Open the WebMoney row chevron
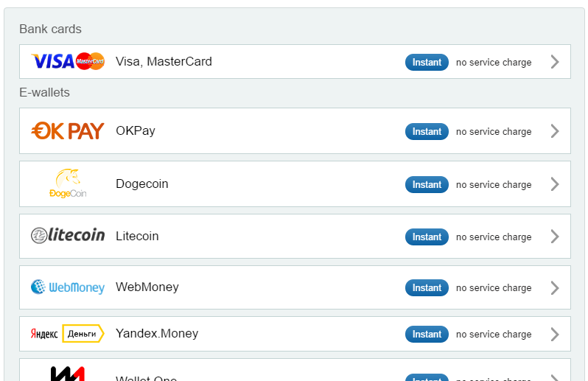588x381 pixels. (555, 288)
